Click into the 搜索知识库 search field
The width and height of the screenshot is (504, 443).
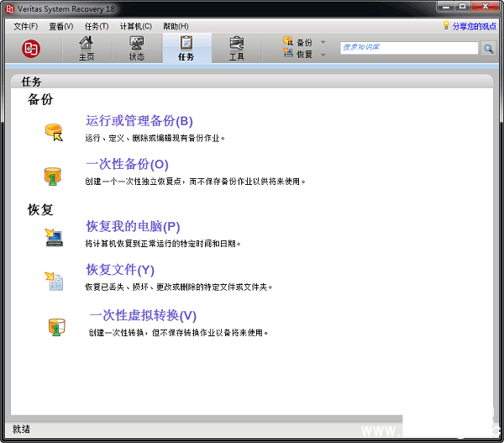coord(408,48)
